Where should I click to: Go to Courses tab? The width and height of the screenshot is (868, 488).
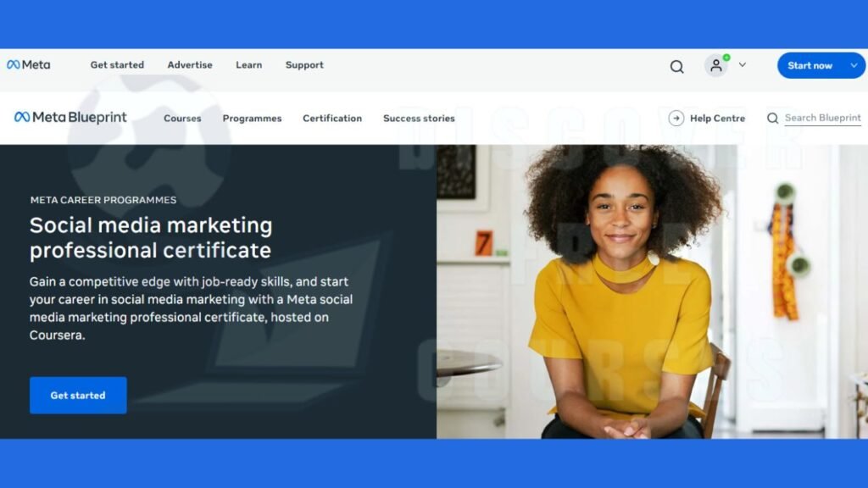[182, 119]
